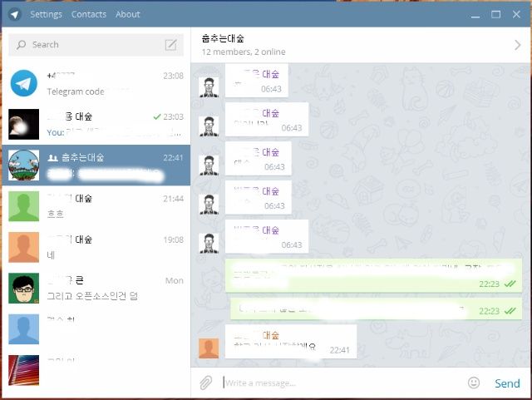Minimize the Telegram window
This screenshot has height=400, width=532.
click(475, 15)
